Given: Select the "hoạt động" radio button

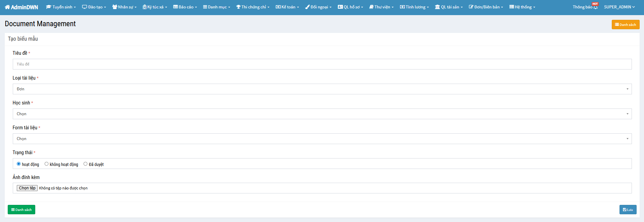Looking at the screenshot, I should point(19,164).
